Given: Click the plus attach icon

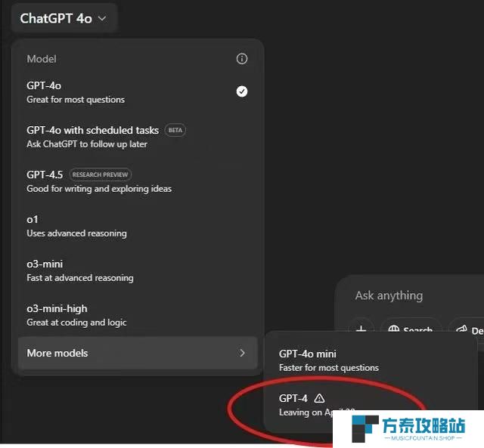Looking at the screenshot, I should (x=361, y=329).
